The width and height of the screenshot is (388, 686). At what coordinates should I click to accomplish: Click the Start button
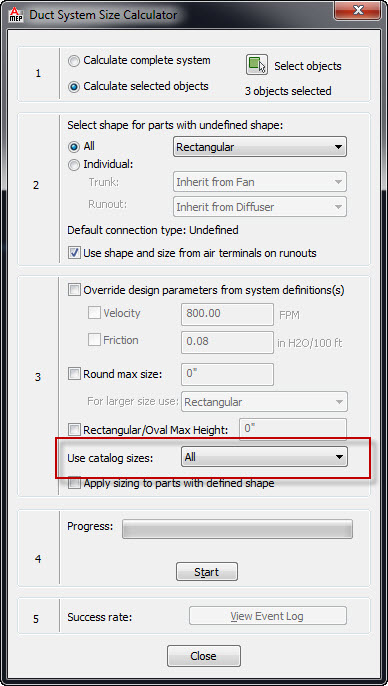pos(207,572)
